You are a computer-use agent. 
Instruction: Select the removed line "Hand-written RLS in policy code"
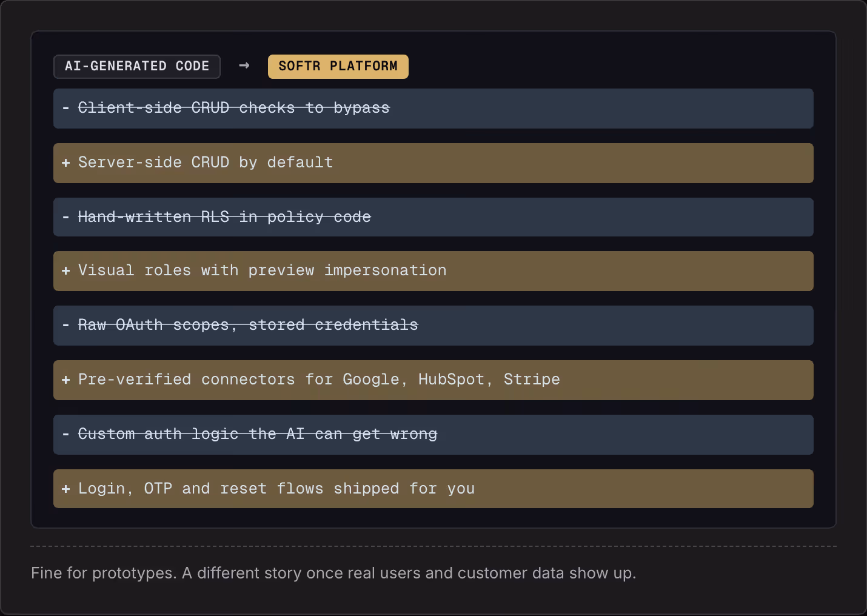(433, 217)
